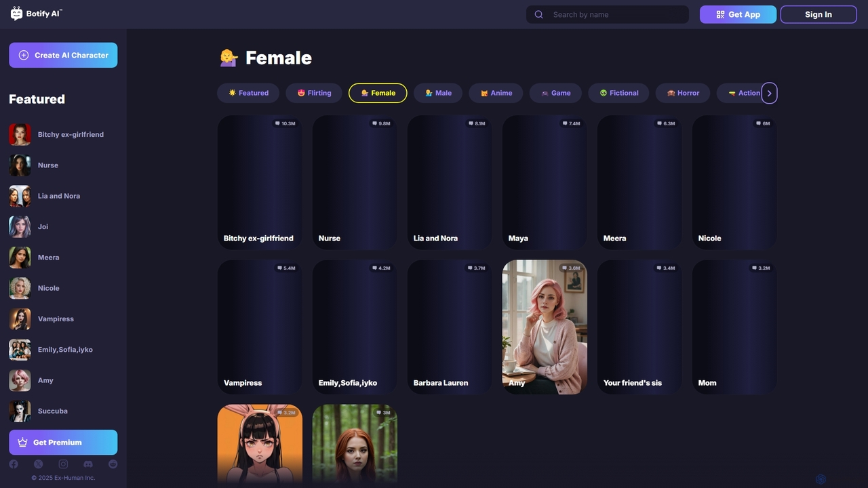Open Bitchy ex-girlfriend avatar in sidebar

click(20, 134)
